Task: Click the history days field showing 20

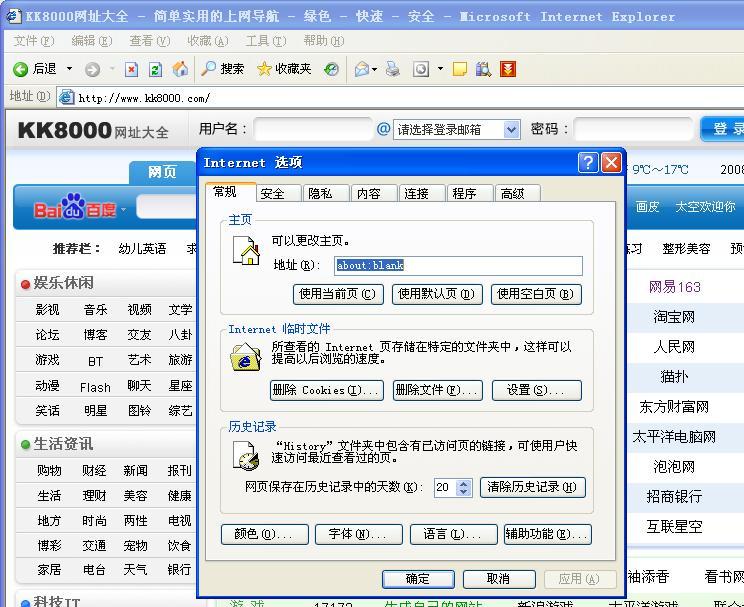Action: coord(446,487)
